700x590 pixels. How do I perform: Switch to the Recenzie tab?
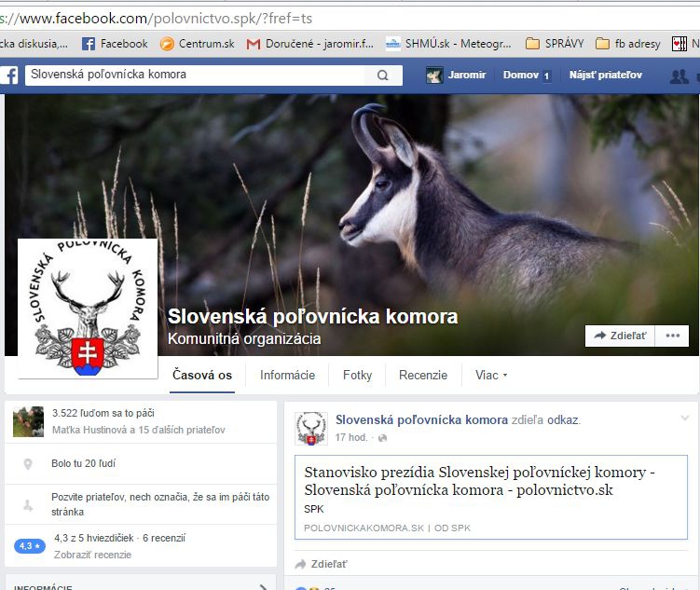click(x=423, y=375)
